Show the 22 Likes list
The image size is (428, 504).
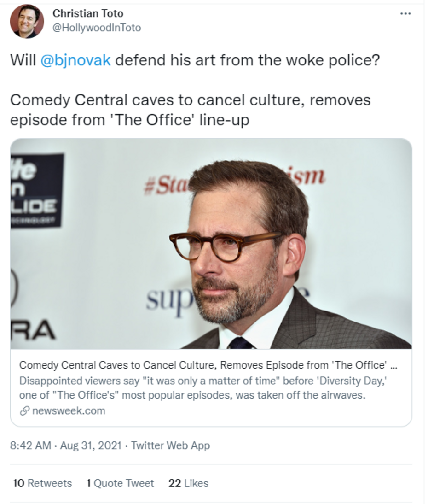pyautogui.click(x=188, y=483)
